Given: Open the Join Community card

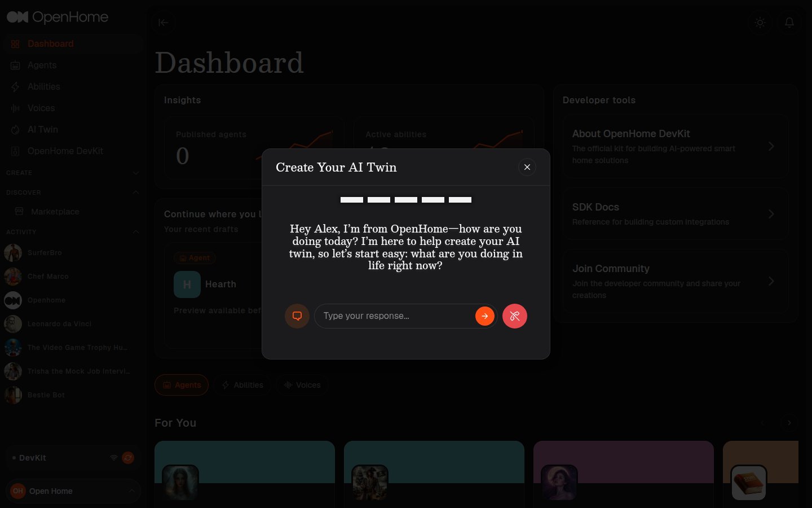Looking at the screenshot, I should (676, 281).
